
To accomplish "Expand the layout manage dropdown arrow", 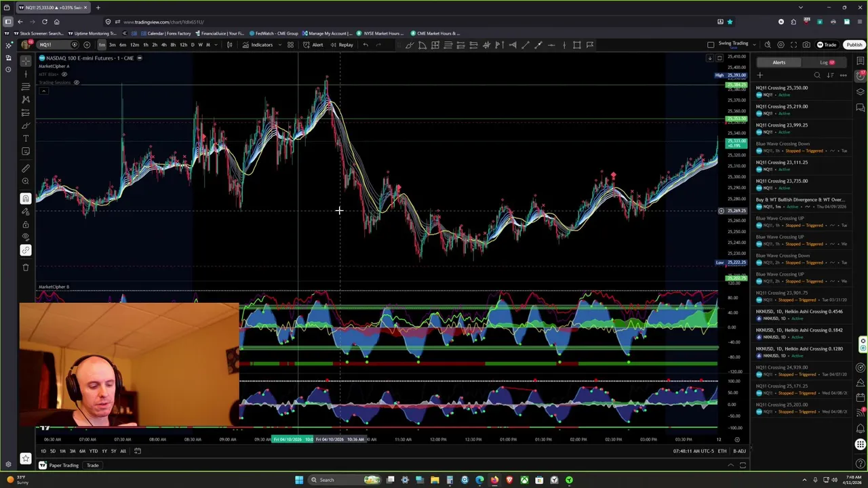I will click(754, 45).
